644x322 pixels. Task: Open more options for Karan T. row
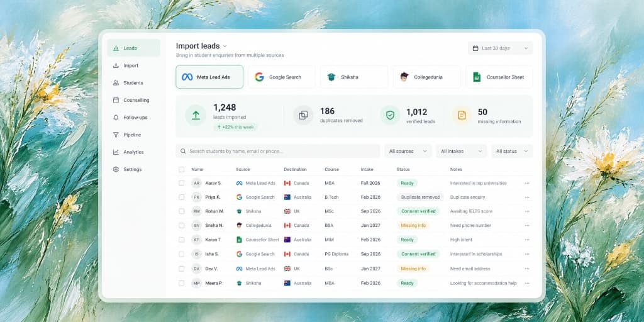[527, 240]
